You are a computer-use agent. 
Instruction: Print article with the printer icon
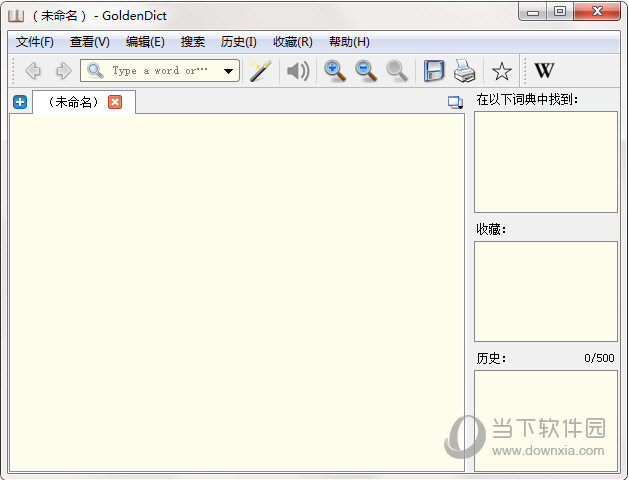pyautogui.click(x=465, y=71)
